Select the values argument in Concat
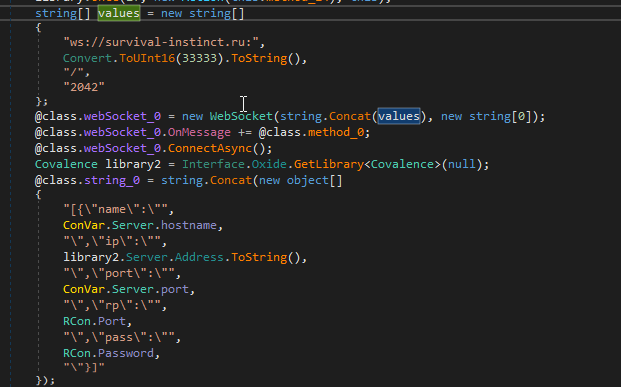This screenshot has width=621, height=387. [x=399, y=116]
